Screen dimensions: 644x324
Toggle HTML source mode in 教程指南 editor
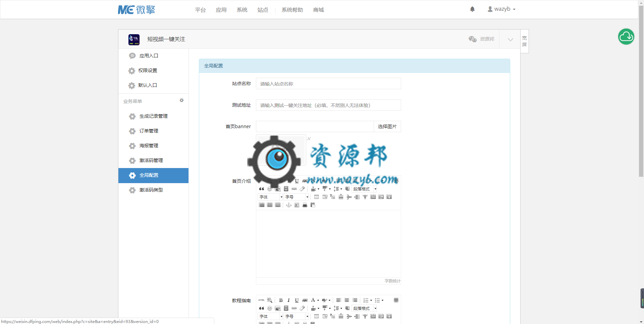262,300
